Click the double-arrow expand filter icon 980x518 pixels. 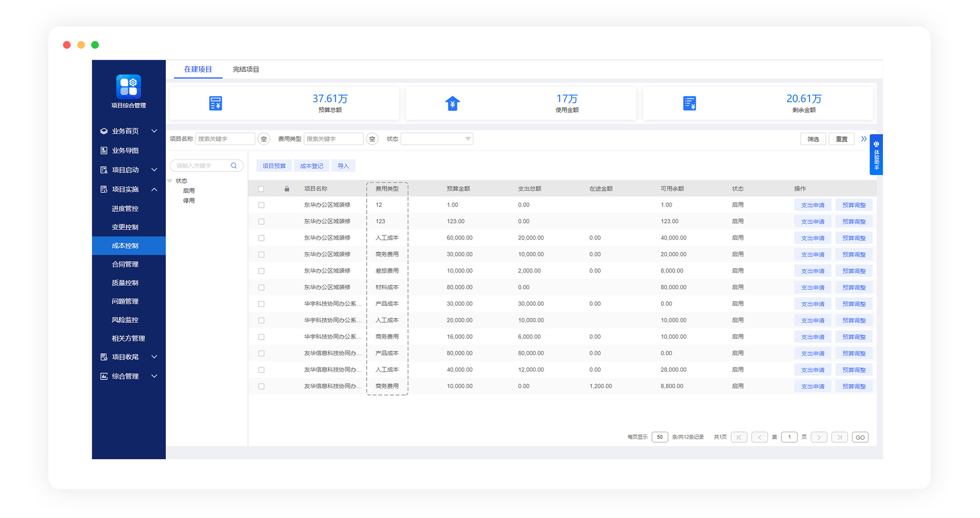click(863, 139)
